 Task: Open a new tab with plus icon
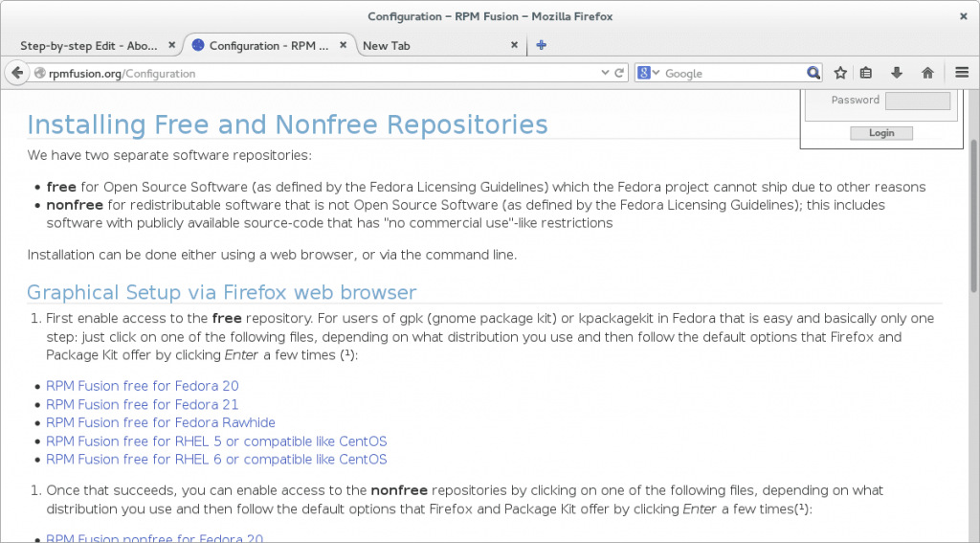542,45
